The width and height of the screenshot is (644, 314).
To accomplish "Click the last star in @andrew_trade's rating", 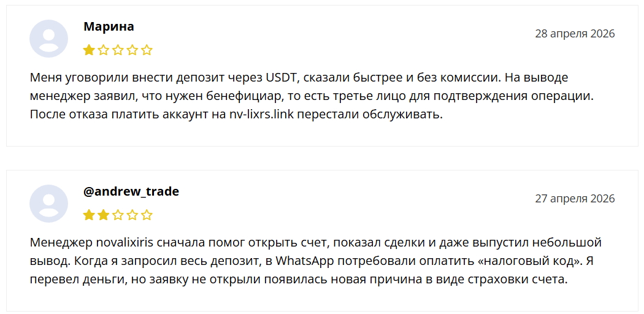I will tap(147, 215).
